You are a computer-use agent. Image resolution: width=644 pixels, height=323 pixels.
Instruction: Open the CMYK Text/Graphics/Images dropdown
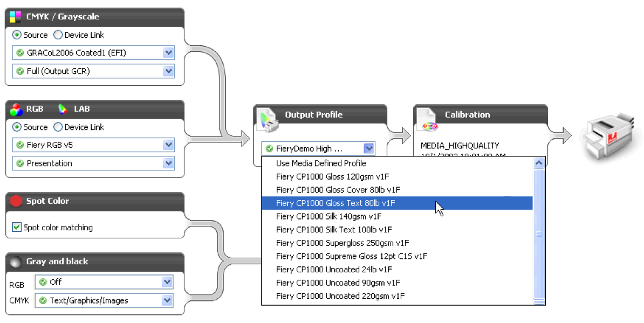pyautogui.click(x=104, y=300)
